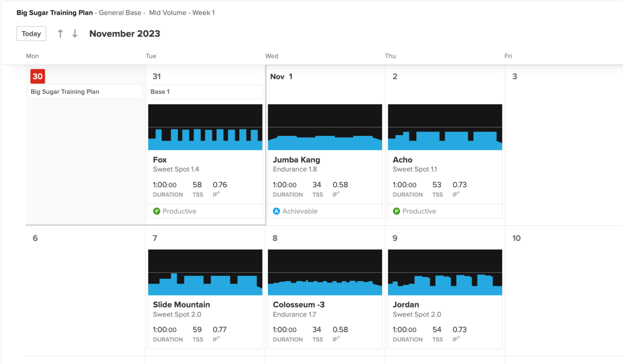Select the Mon column header
This screenshot has height=364, width=623.
[32, 56]
